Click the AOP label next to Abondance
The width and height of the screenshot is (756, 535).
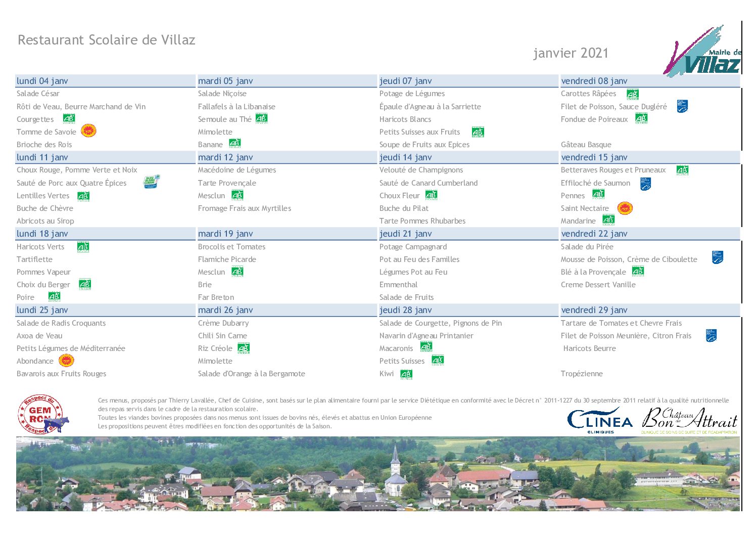(x=66, y=361)
